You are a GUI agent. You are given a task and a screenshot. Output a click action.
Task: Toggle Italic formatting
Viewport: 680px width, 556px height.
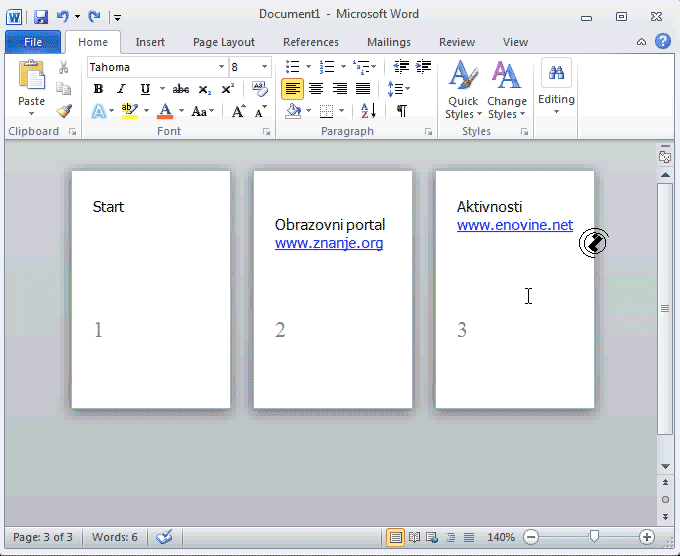(121, 89)
